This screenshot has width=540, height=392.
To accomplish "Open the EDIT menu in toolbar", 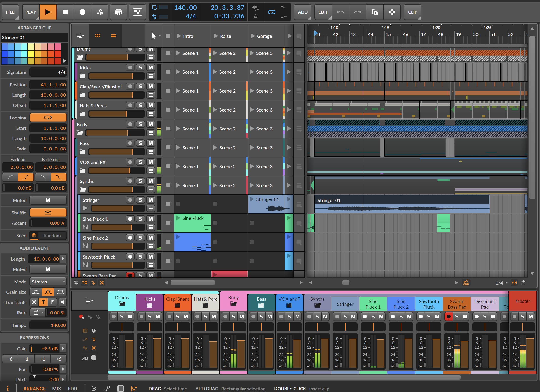I will point(323,12).
